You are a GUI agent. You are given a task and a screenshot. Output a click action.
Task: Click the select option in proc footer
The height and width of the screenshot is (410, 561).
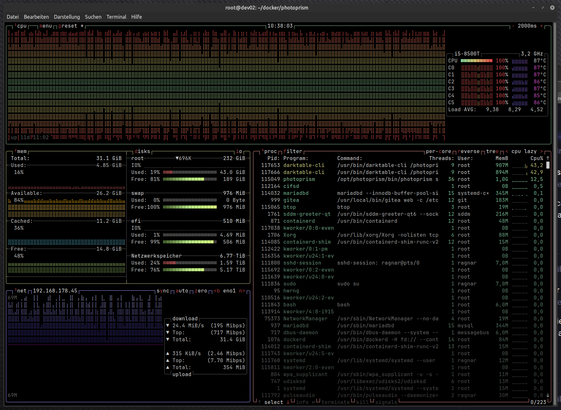tap(274, 402)
